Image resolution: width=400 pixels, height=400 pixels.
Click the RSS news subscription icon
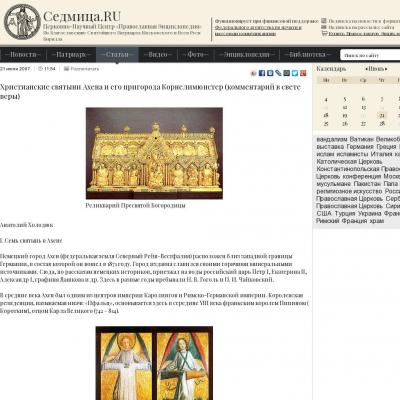324,21
